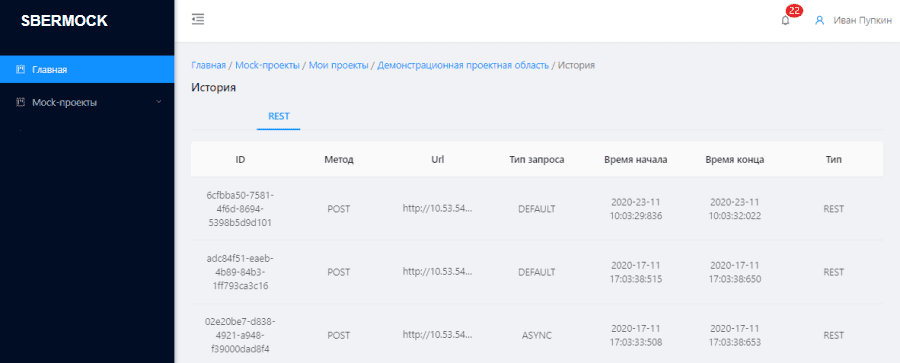This screenshot has height=363, width=900.
Task: Click REST type in the adc84f51 row
Action: [x=833, y=272]
